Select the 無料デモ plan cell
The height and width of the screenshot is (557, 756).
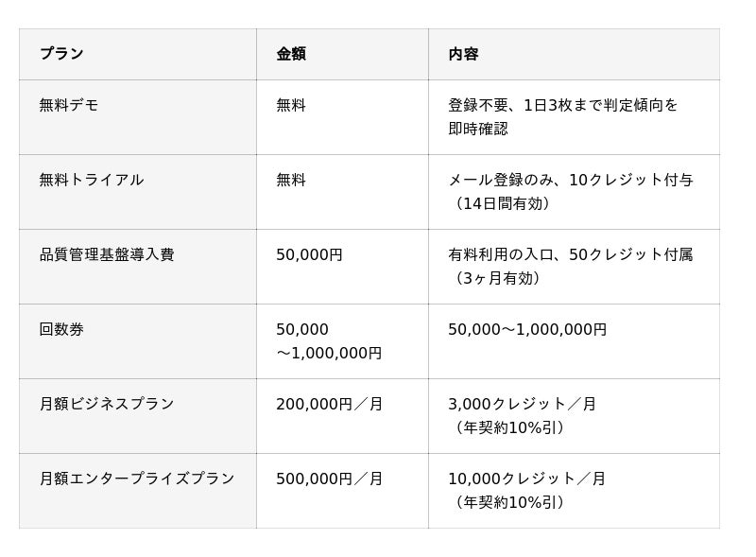coord(69,105)
